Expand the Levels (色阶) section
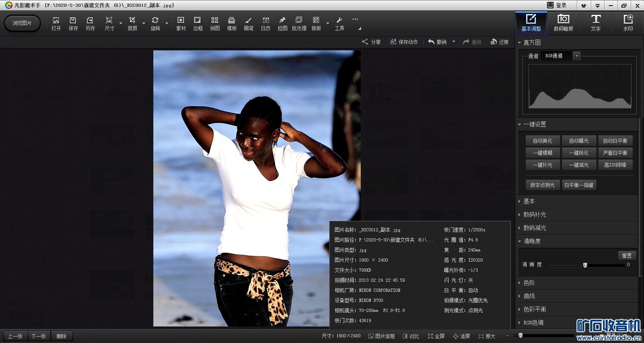Image resolution: width=644 pixels, height=343 pixels. tap(529, 283)
